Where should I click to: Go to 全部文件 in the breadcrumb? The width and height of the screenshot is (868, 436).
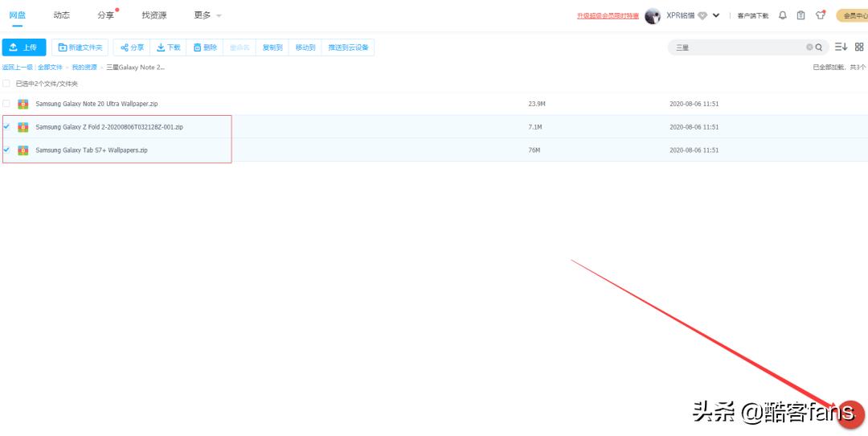tap(50, 67)
